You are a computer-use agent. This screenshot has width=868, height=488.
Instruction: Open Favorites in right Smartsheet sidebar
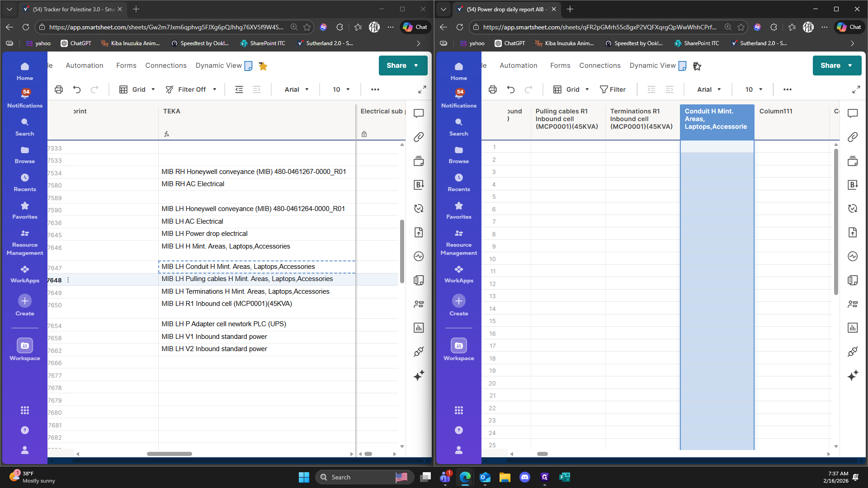pos(458,210)
